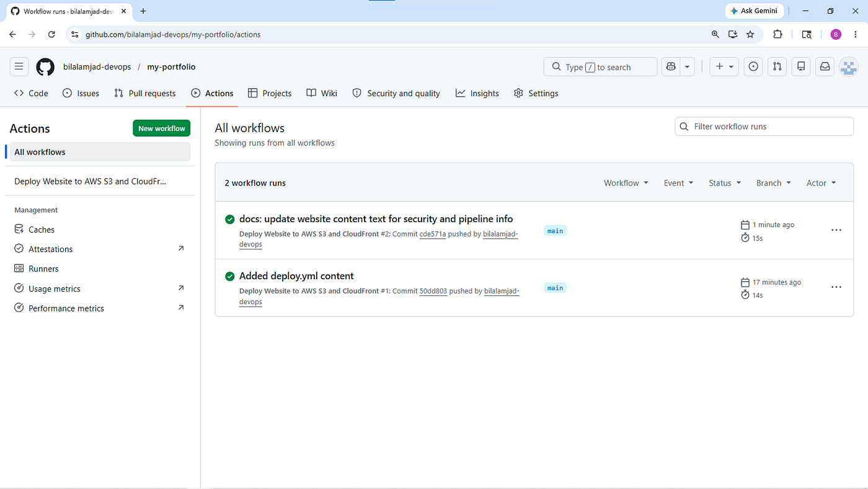
Task: Open Performance metrics in the sidebar
Action: pos(100,308)
